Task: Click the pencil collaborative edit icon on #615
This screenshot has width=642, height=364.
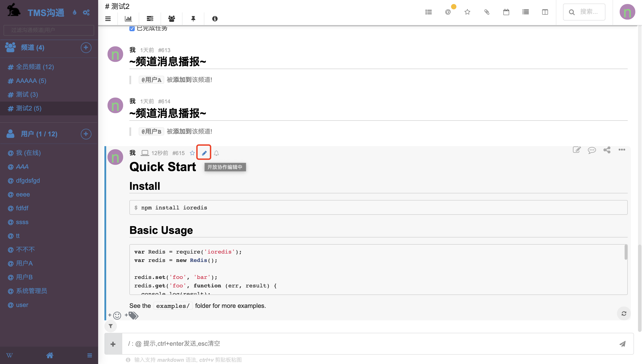Action: pyautogui.click(x=204, y=153)
